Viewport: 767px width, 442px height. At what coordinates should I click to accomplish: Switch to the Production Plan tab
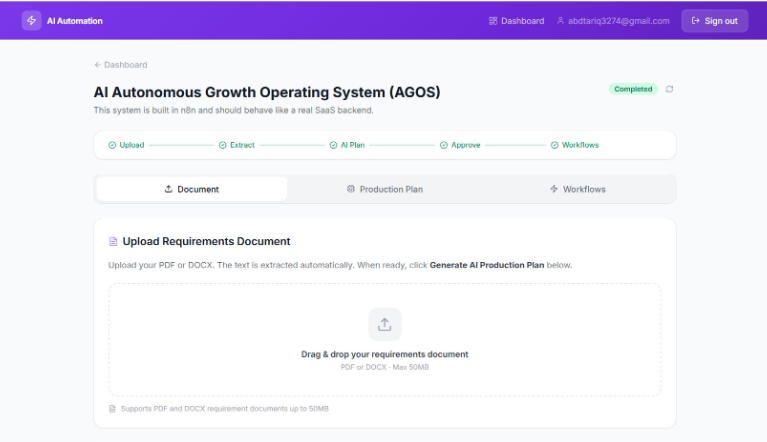pyautogui.click(x=385, y=189)
